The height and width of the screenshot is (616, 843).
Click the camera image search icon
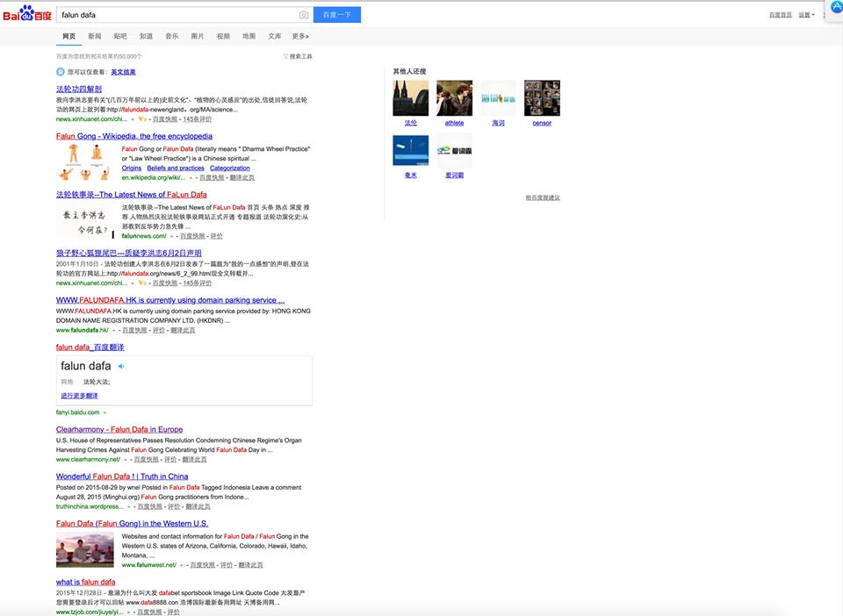pyautogui.click(x=303, y=15)
